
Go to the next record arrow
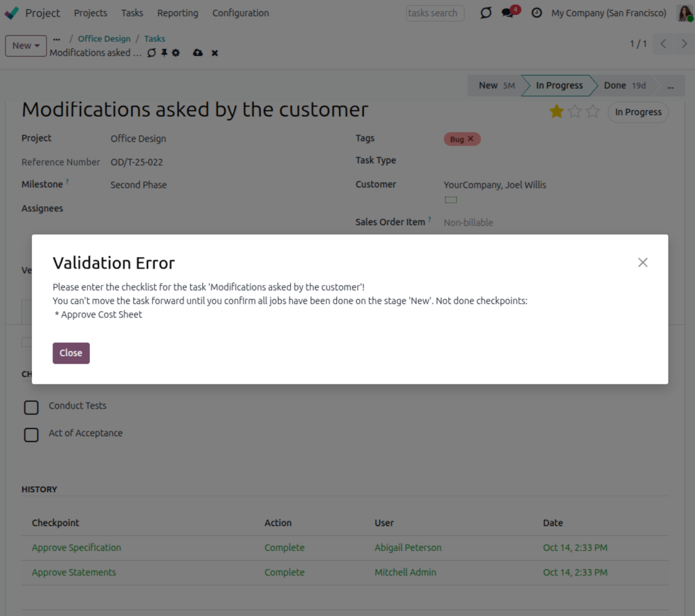click(x=684, y=44)
